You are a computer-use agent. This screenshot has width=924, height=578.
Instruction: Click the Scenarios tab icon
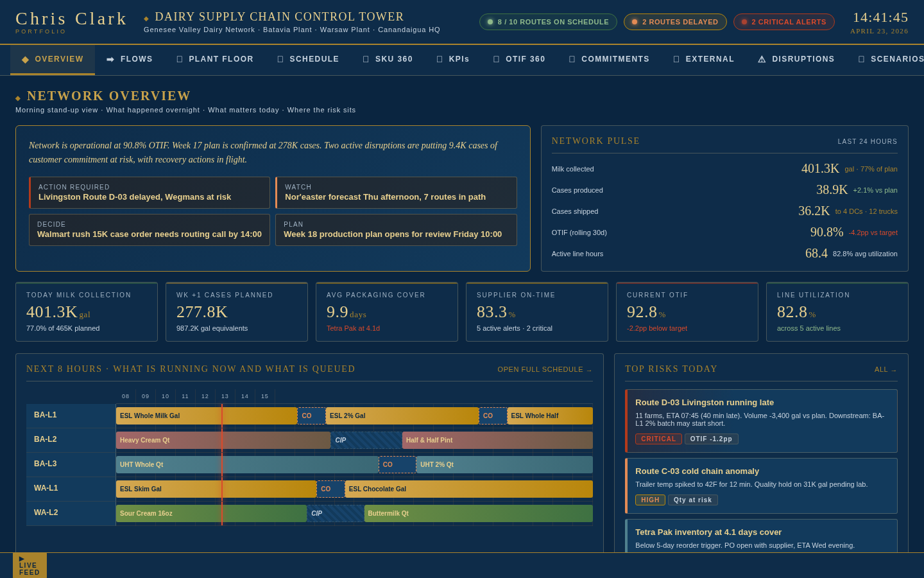(861, 59)
